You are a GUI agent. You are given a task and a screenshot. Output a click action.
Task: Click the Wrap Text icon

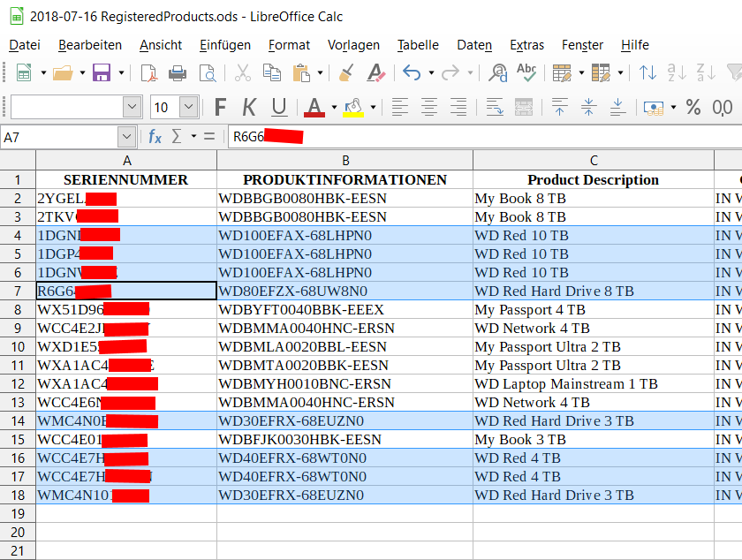[x=495, y=108]
